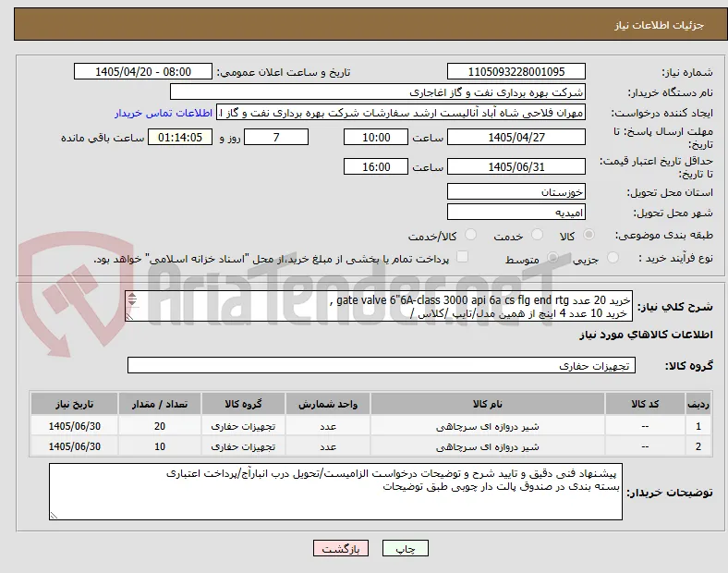The image size is (728, 573).
Task: Click the تعداد / مقدار column header
Action: [160, 404]
